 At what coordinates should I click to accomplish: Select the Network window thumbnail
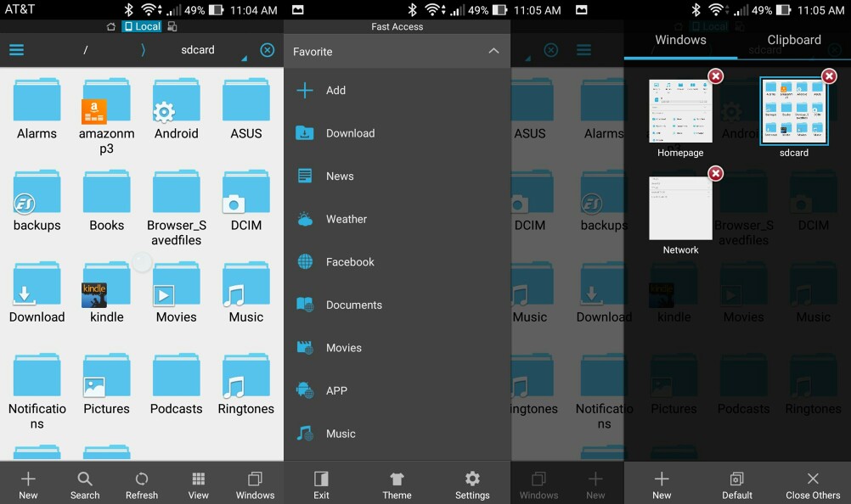pos(680,208)
